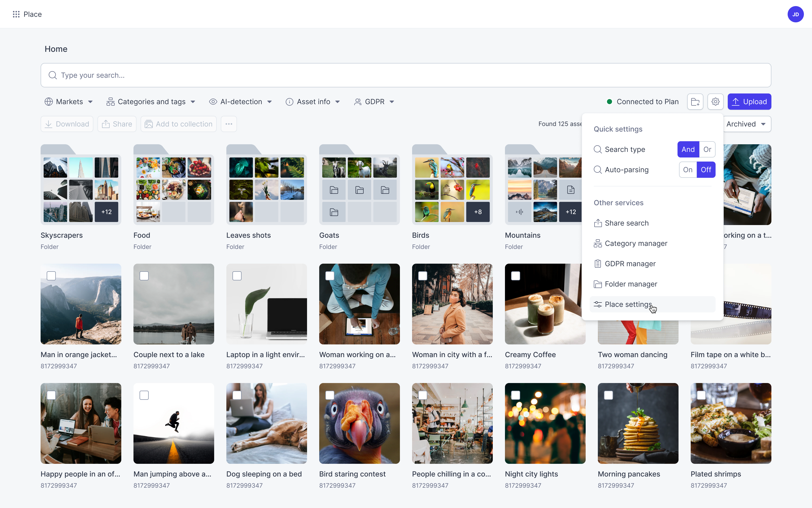Click the Place app title
This screenshot has height=508, width=812.
[x=32, y=14]
